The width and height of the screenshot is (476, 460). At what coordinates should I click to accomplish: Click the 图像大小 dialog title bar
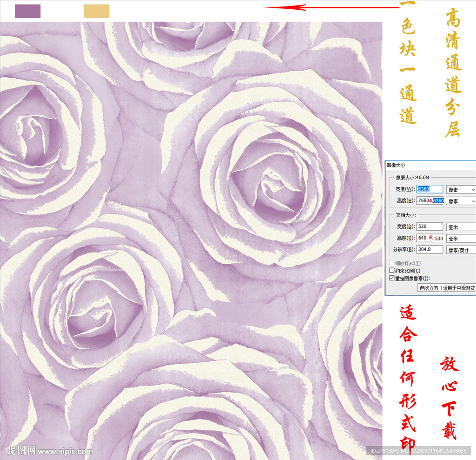click(418, 164)
